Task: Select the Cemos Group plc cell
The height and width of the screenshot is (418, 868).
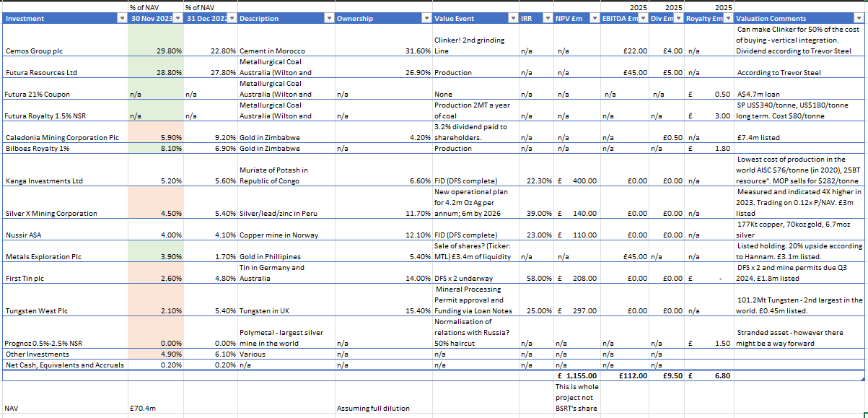Action: 65,40
